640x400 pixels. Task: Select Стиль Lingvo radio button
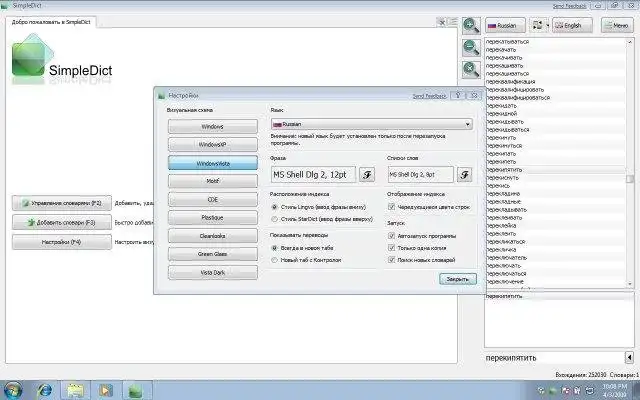click(274, 207)
